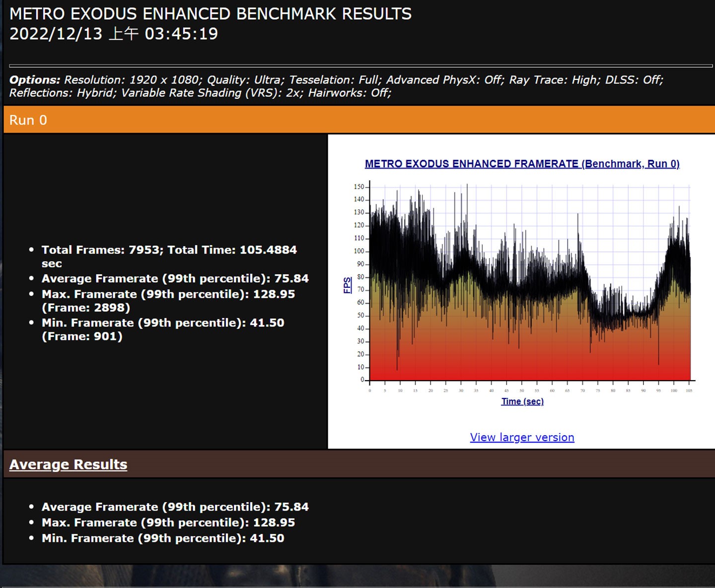The image size is (715, 588).
Task: Click the Total Frames: 7953 line
Action: point(169,257)
